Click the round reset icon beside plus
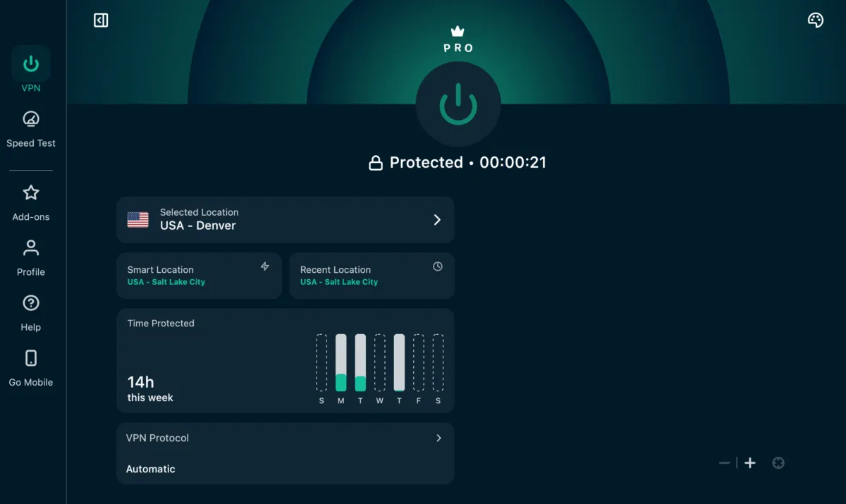 (778, 463)
